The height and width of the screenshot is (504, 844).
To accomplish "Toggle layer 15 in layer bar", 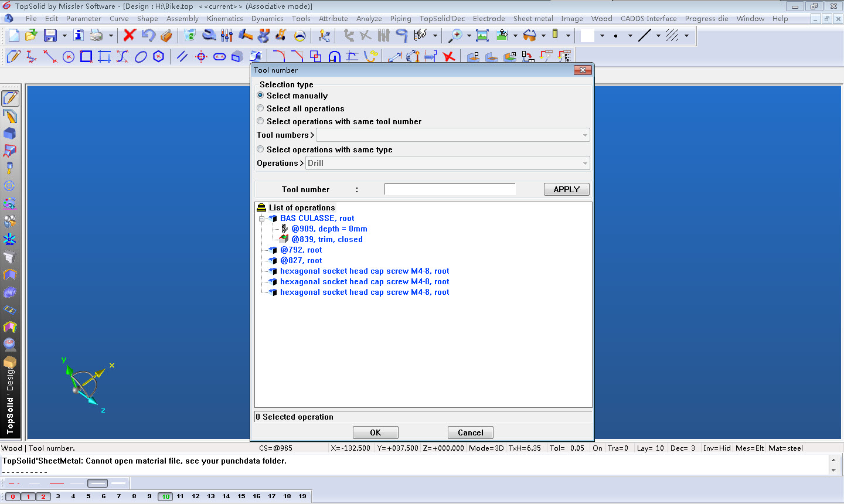I will 241,496.
